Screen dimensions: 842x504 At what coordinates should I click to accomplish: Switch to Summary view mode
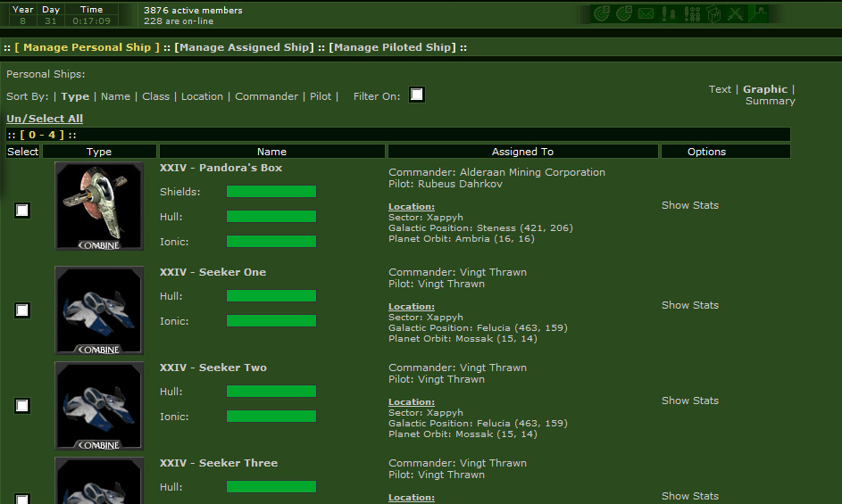(x=770, y=101)
